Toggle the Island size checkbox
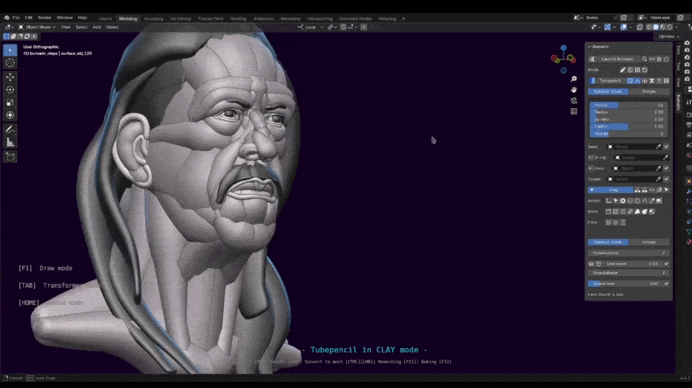Image resolution: width=692 pixels, height=388 pixels. coord(666,284)
